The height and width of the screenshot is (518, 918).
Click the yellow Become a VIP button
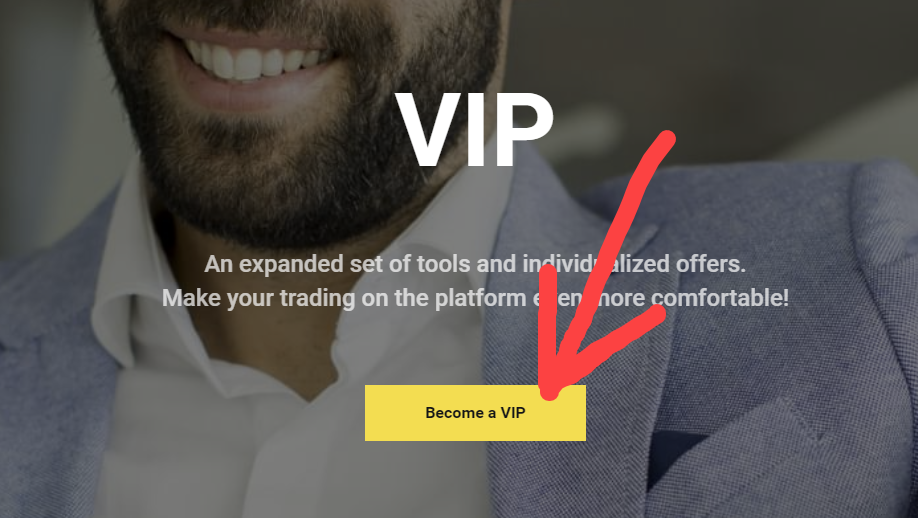coord(475,413)
